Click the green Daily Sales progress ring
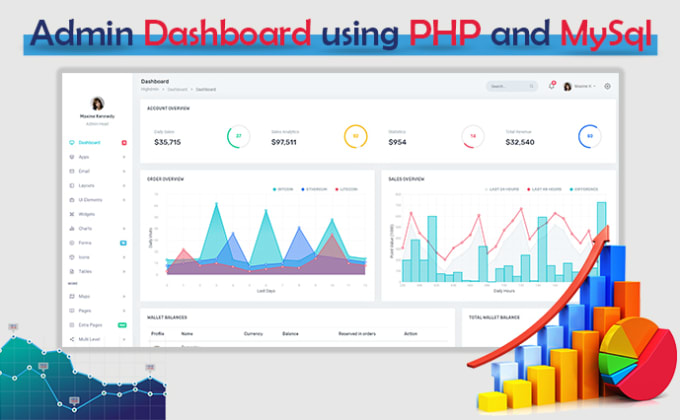Screen dimensions: 680x420 (x=239, y=136)
